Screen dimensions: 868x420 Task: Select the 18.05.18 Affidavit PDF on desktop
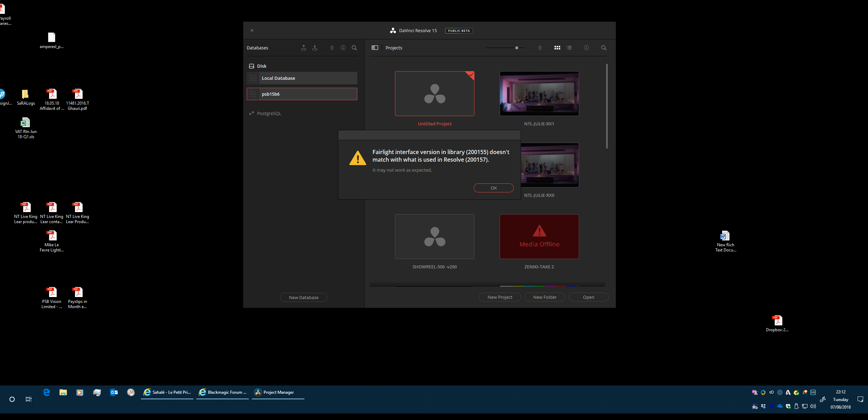click(x=51, y=100)
